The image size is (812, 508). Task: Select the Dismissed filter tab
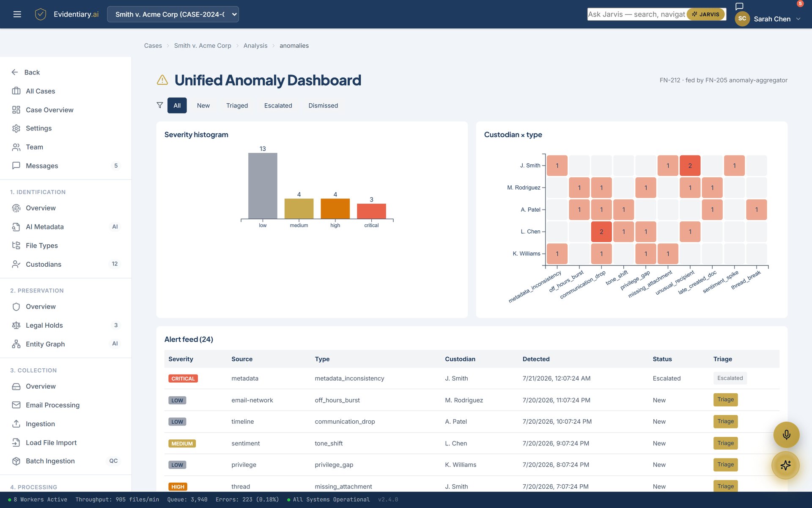(323, 105)
